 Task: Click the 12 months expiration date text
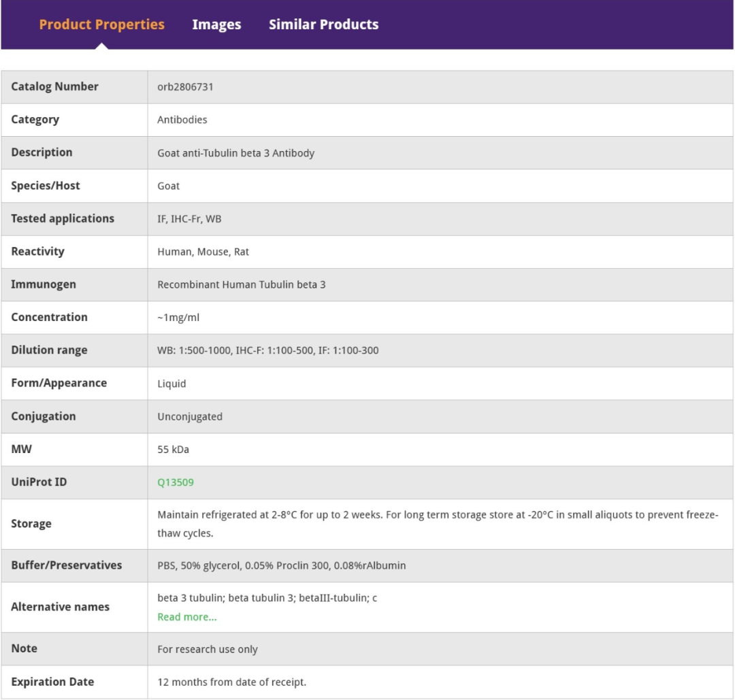click(231, 682)
